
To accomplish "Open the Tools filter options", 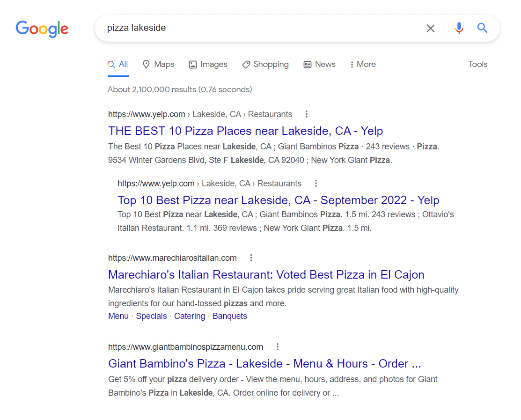I will coord(477,64).
